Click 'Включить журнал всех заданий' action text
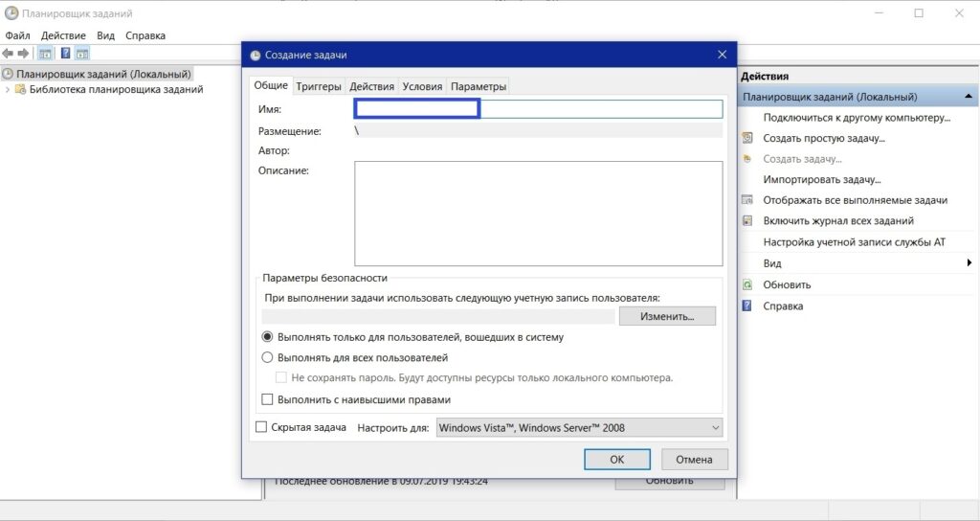980x521 pixels. coord(838,221)
